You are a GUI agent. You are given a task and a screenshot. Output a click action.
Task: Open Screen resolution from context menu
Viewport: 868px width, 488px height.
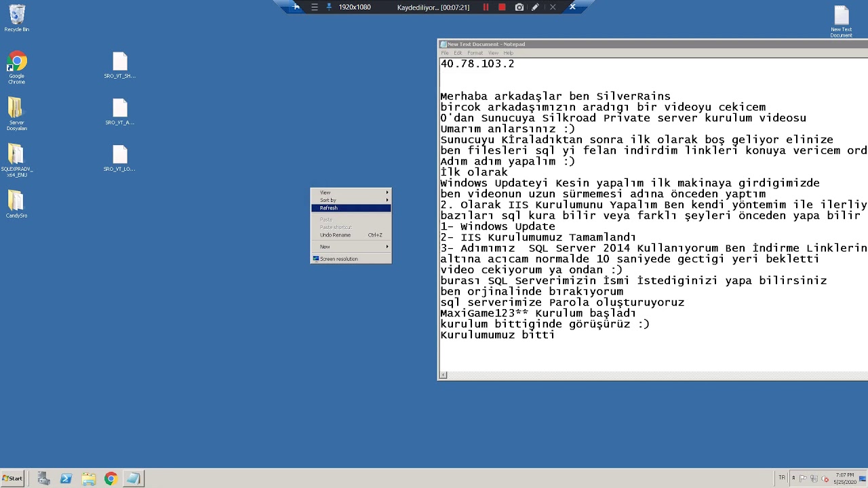coord(351,259)
